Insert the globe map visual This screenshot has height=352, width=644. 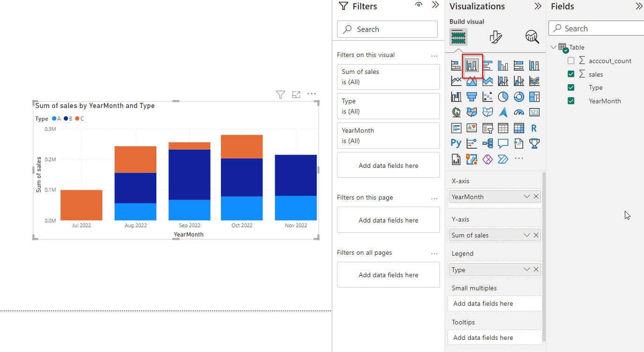456,112
